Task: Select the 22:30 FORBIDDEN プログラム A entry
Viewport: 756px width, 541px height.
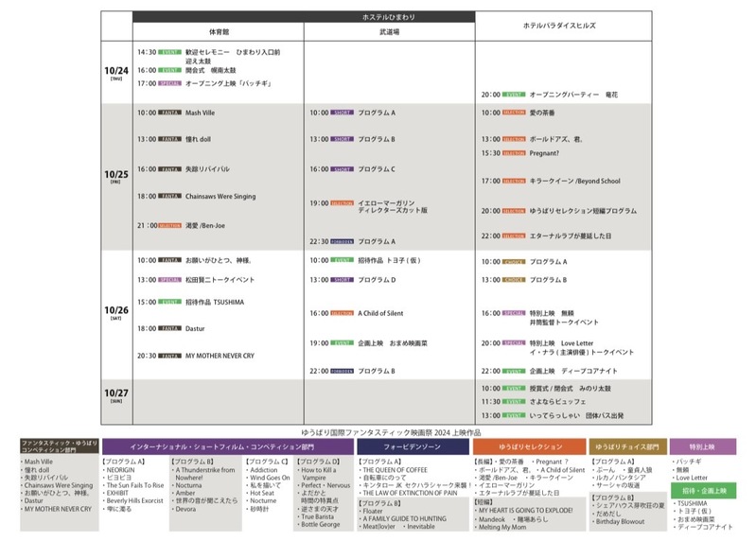Action: 352,242
